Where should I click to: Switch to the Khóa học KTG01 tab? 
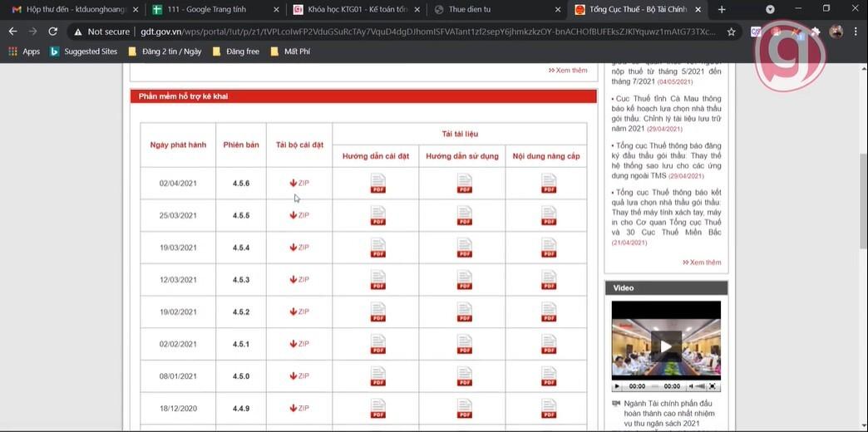[355, 9]
